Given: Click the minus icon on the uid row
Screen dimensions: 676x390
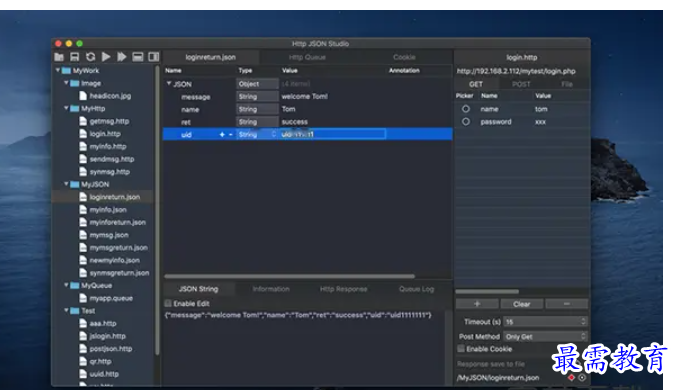Looking at the screenshot, I should click(x=231, y=134).
